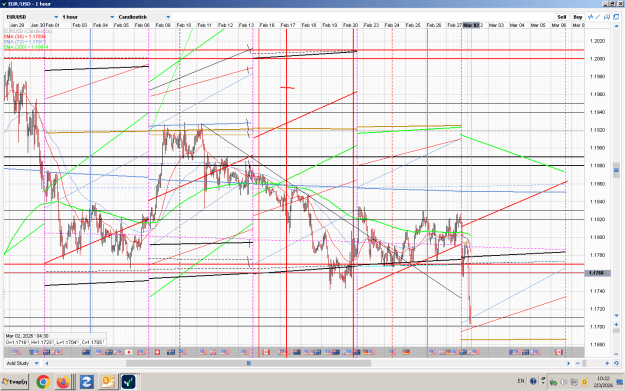Click Canada flag event marker below Mar 06
The image size is (625, 391).
(558, 352)
